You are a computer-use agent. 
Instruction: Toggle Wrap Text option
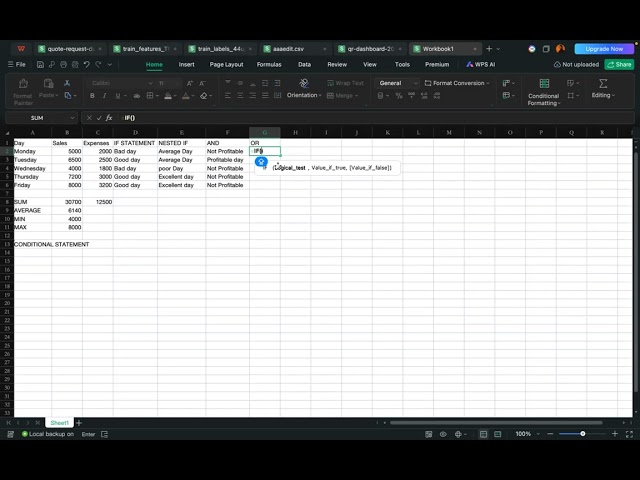[345, 83]
